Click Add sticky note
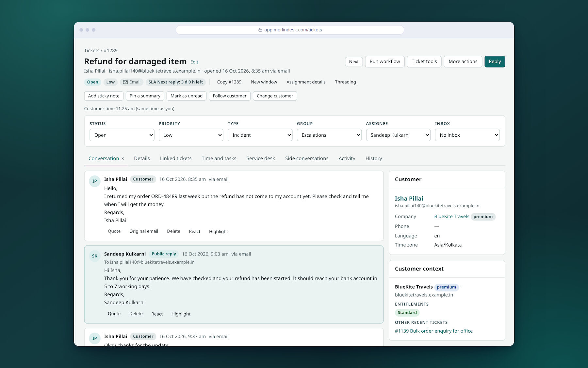 (x=104, y=96)
